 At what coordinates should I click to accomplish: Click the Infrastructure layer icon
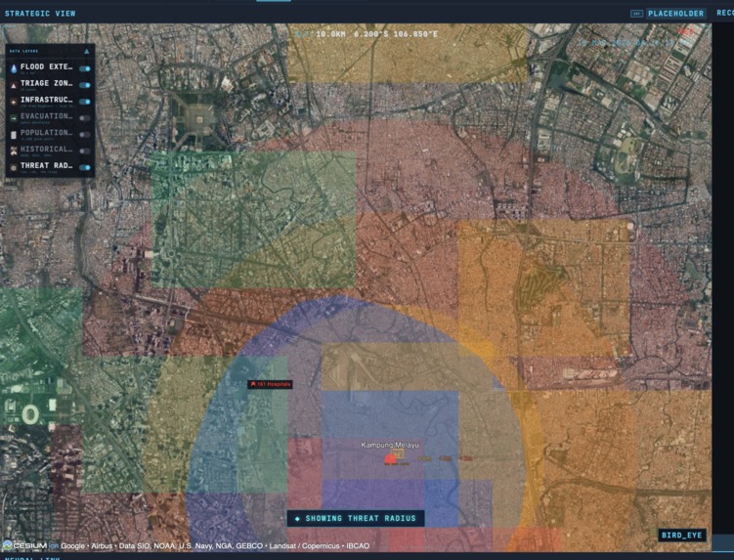[14, 102]
